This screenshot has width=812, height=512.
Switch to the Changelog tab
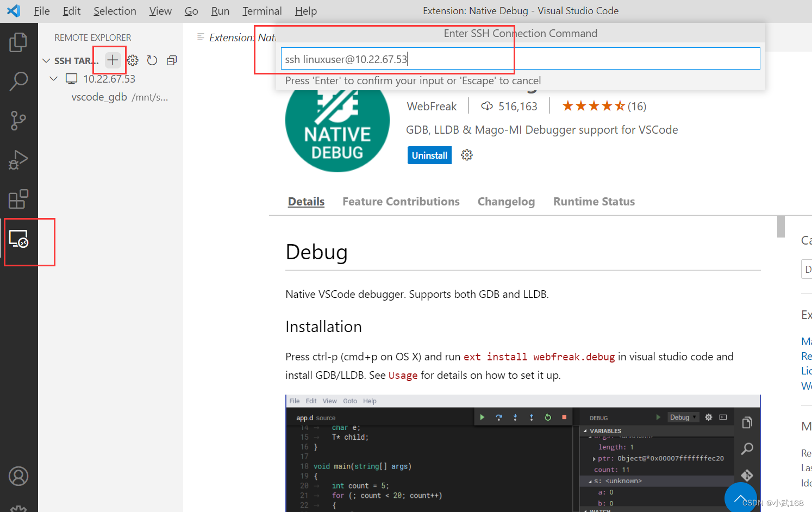click(x=506, y=201)
